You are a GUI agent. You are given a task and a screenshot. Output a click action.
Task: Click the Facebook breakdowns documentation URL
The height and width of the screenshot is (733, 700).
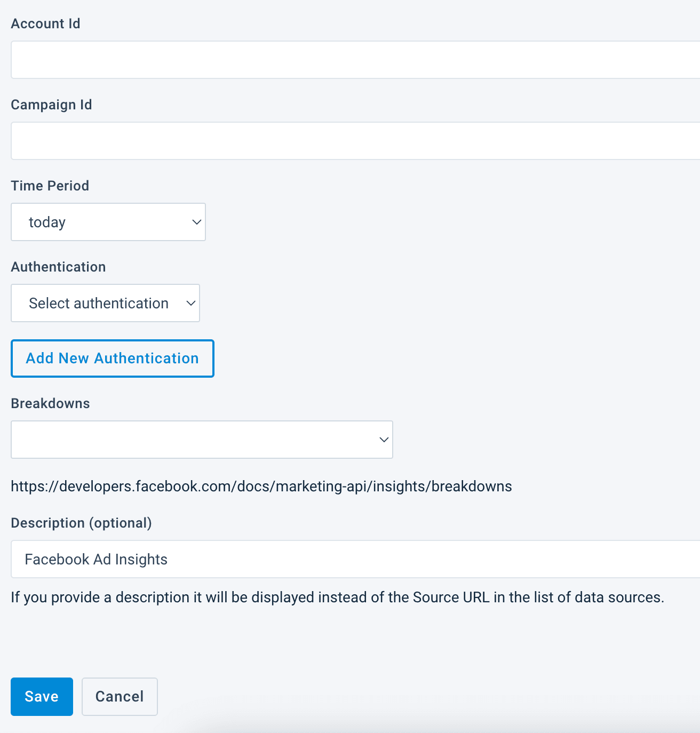coord(261,487)
